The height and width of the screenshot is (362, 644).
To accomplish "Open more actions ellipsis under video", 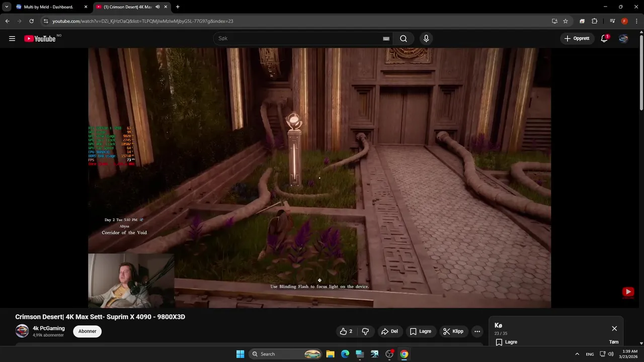I will click(477, 331).
